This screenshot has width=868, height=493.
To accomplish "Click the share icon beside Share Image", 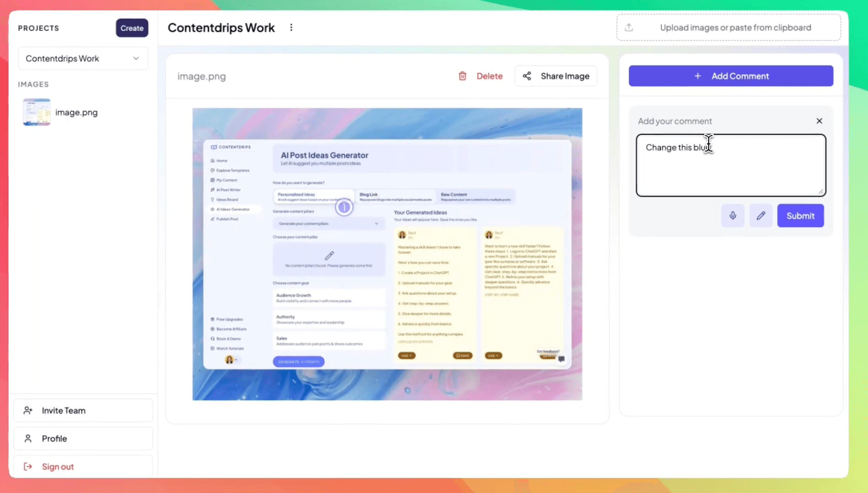I will tap(527, 76).
